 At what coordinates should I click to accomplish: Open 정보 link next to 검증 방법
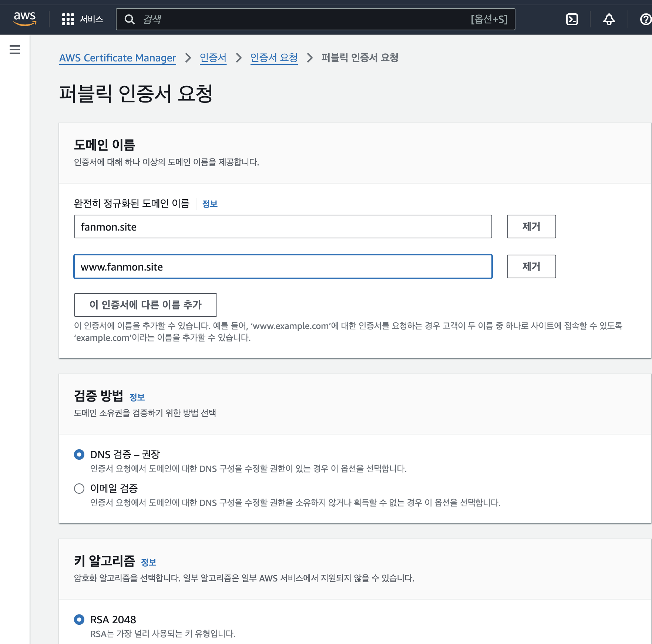click(137, 397)
